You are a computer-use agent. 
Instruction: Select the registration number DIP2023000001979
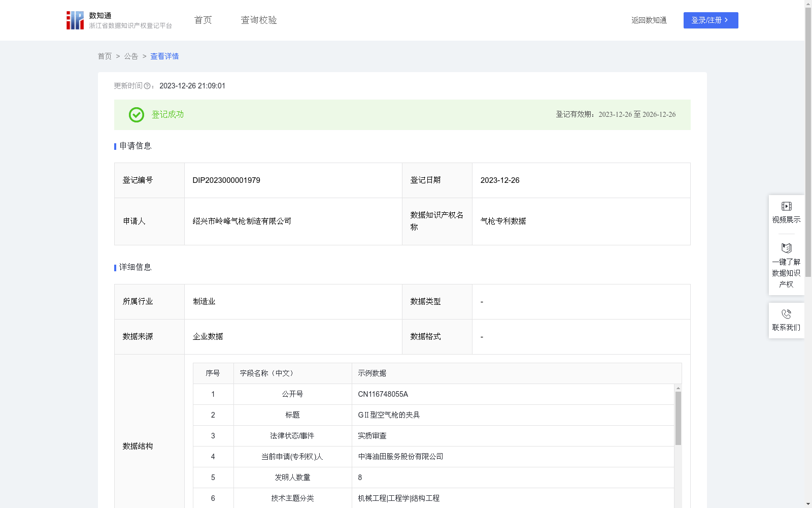pyautogui.click(x=226, y=180)
